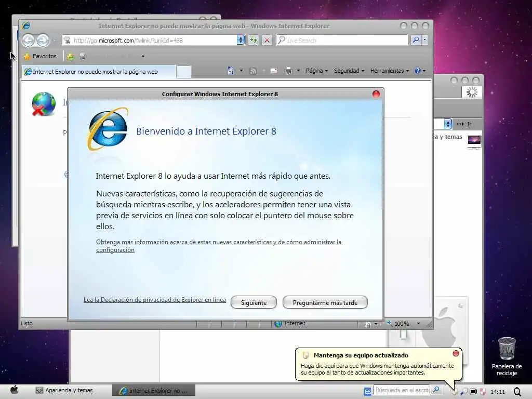This screenshot has height=399, width=532.
Task: Click Ir button in background window
Action: [464, 124]
